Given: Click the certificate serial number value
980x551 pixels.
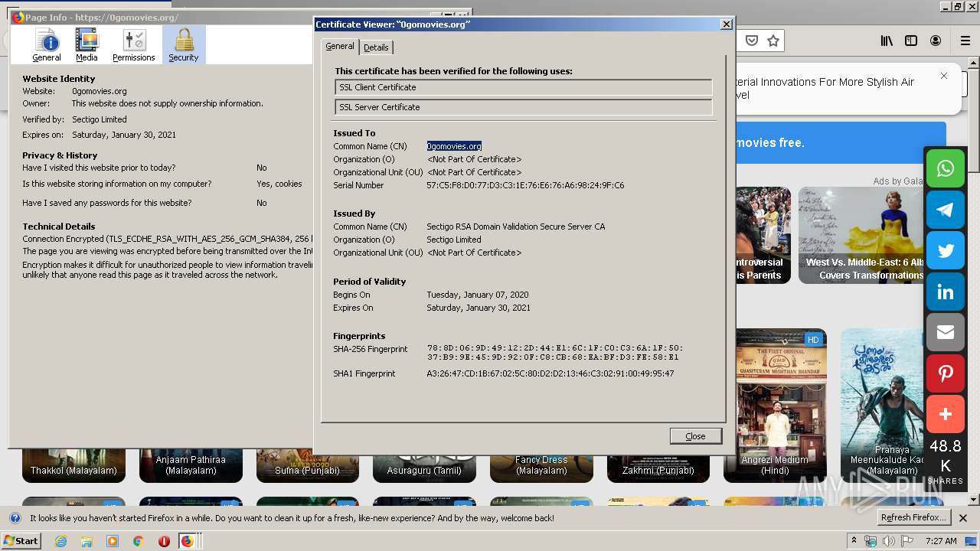Looking at the screenshot, I should 525,185.
